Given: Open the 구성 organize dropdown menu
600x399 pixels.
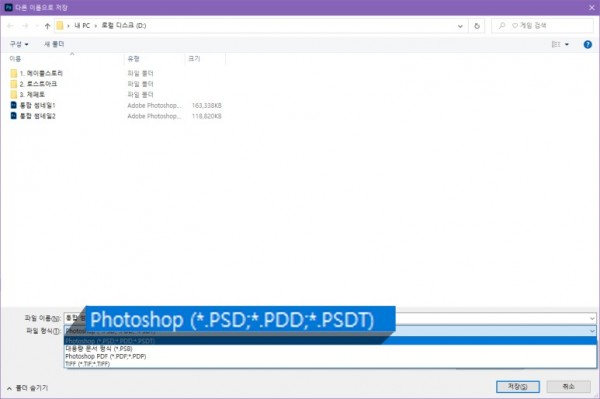Looking at the screenshot, I should point(19,44).
